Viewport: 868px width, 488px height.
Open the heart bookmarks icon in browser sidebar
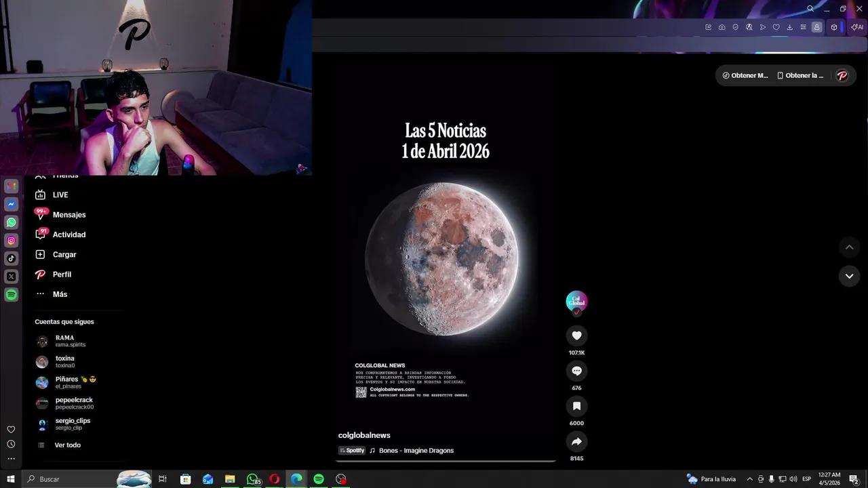point(11,430)
